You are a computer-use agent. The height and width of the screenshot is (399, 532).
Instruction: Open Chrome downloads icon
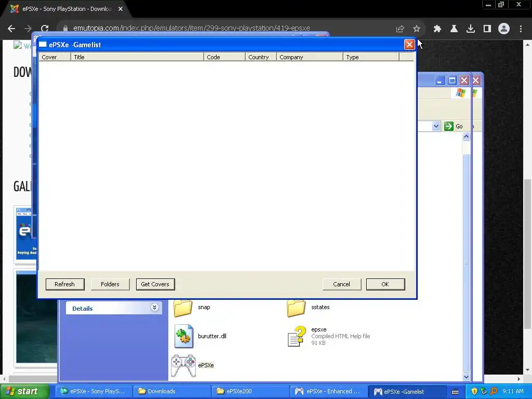click(x=471, y=29)
